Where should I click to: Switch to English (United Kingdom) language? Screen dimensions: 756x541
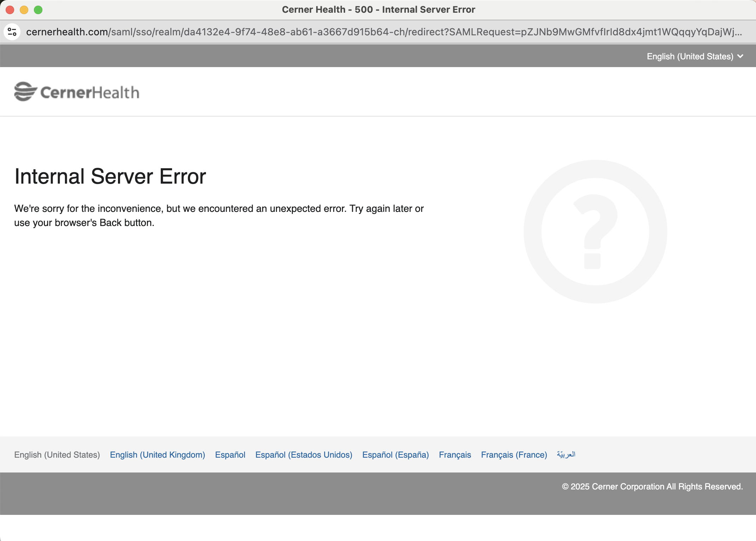pyautogui.click(x=158, y=455)
